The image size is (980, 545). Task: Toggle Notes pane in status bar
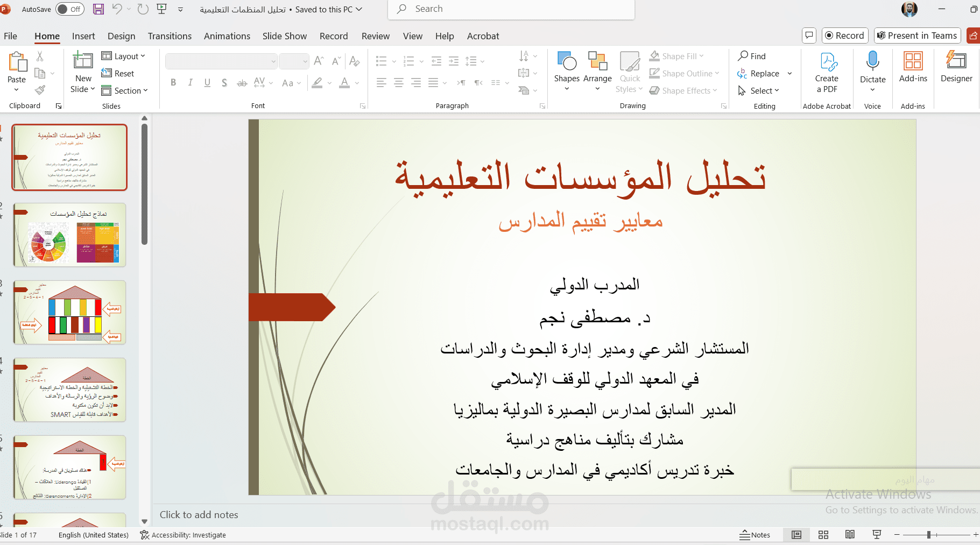click(x=755, y=535)
